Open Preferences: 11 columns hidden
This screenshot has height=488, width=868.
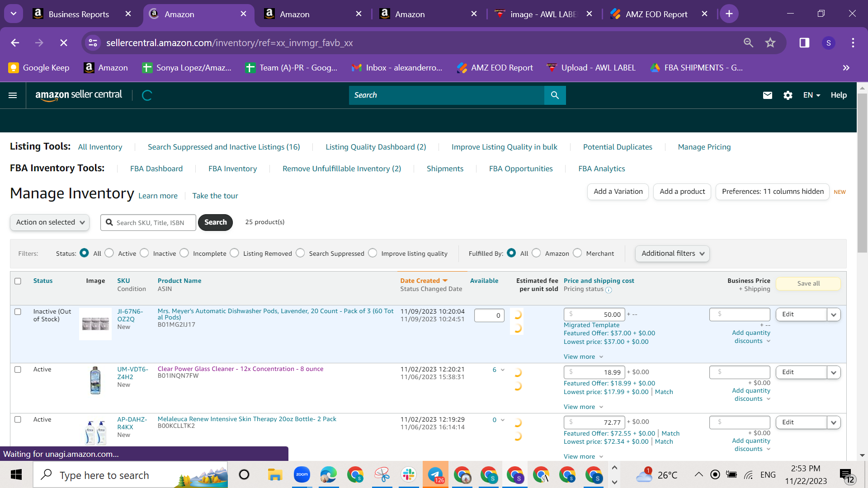point(773,192)
